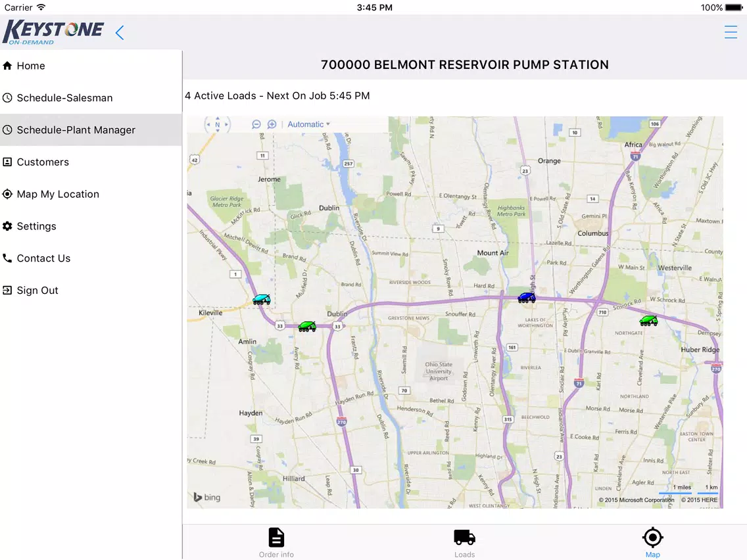Zoom in with the map plus button

click(x=272, y=124)
